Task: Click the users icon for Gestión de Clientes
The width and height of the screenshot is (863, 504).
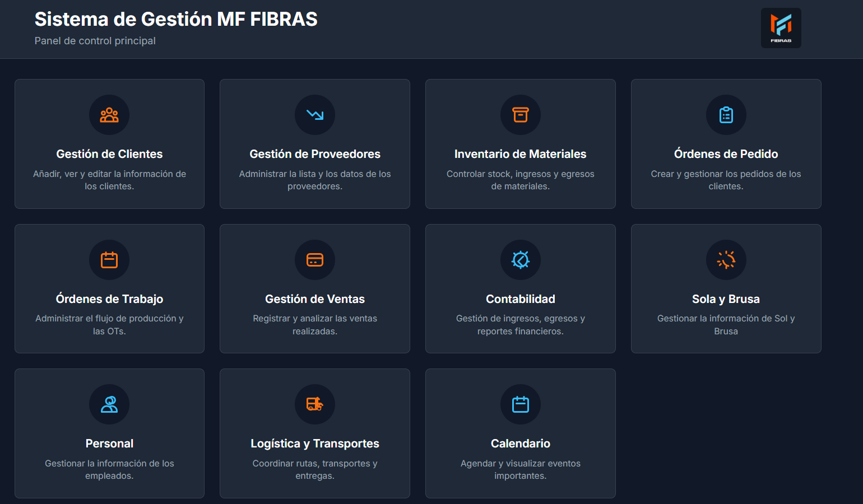Action: [x=109, y=115]
